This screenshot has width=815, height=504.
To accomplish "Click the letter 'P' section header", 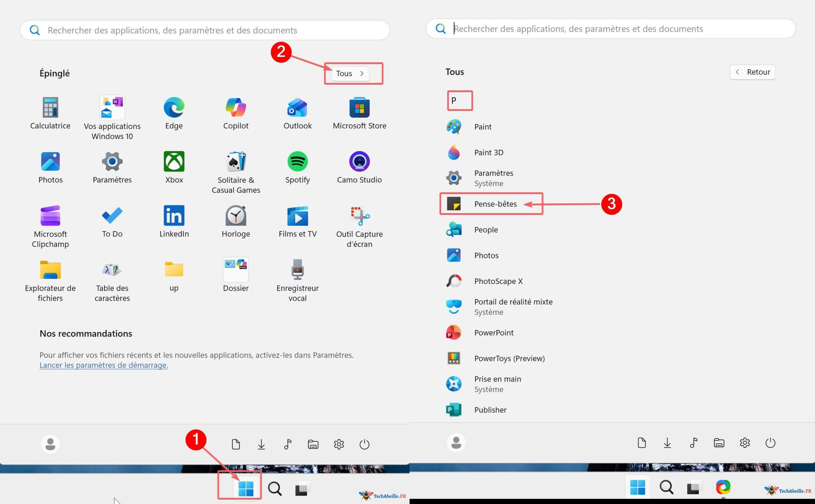I will click(460, 100).
